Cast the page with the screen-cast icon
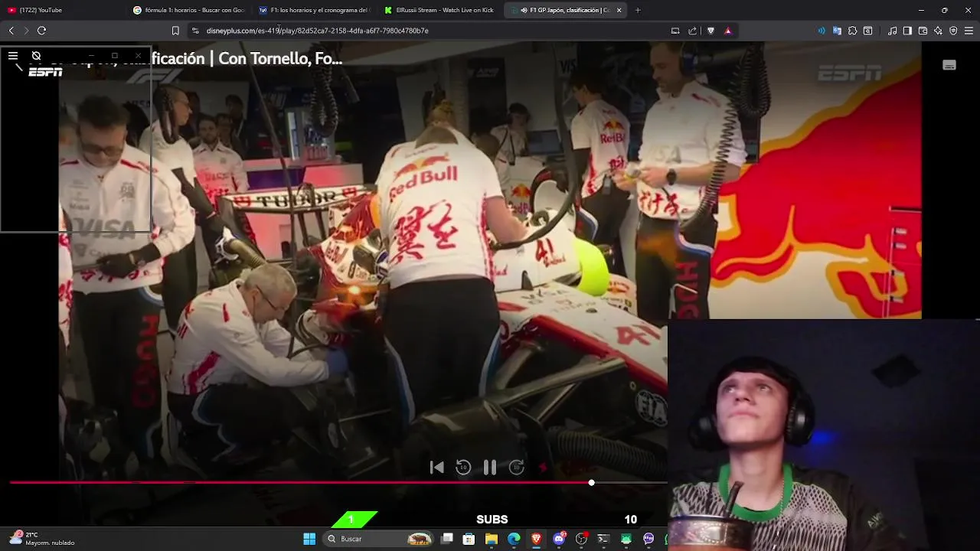 [675, 31]
